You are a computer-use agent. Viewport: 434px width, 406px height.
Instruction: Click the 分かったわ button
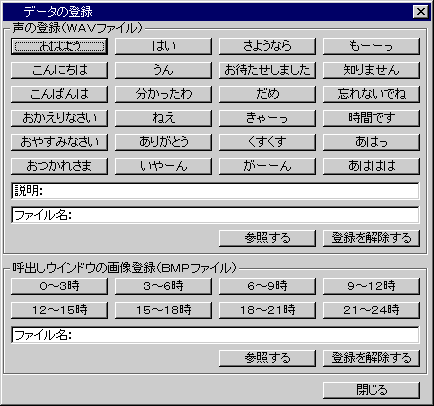coord(163,94)
